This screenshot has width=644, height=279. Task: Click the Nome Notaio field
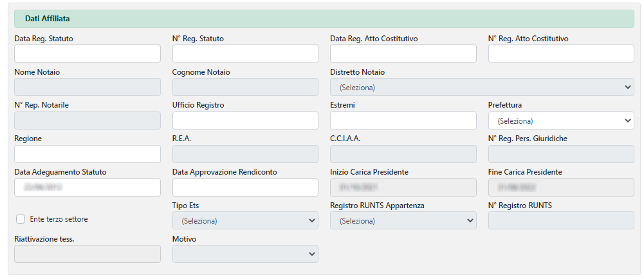click(87, 87)
